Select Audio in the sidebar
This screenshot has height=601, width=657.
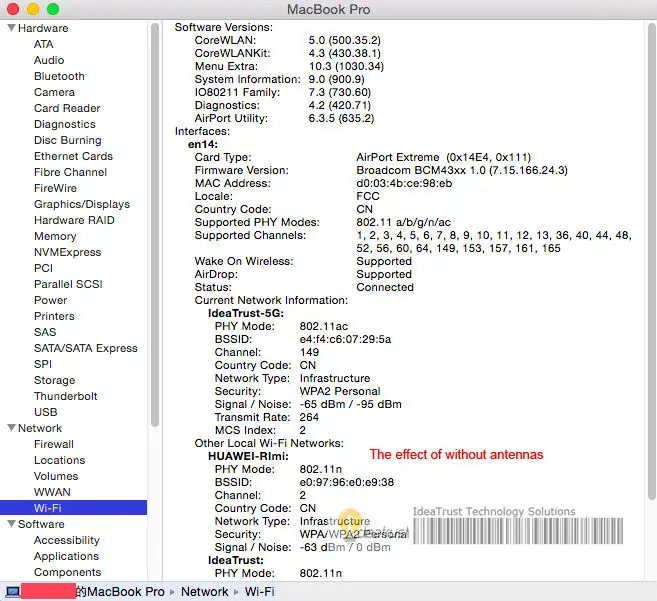point(49,60)
